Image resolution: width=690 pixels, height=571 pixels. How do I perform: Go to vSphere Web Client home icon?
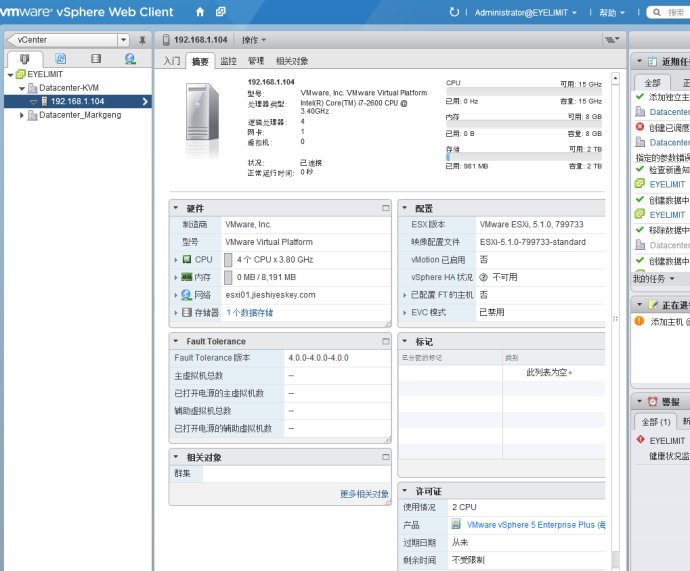pos(200,12)
